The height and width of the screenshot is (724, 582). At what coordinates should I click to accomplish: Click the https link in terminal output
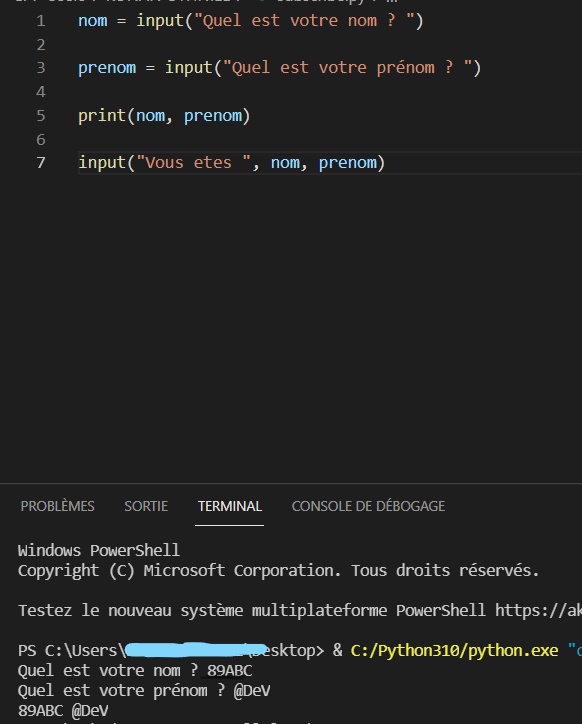tap(538, 610)
